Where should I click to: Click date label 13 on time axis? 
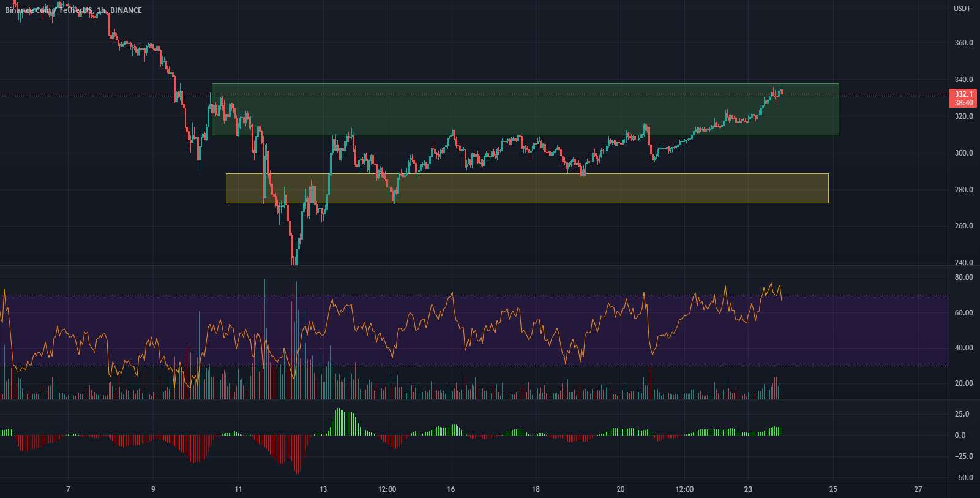[x=323, y=489]
